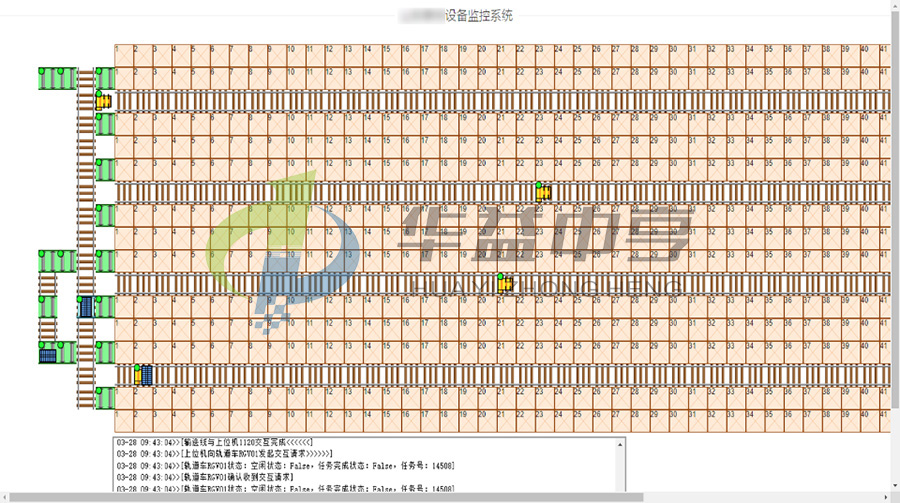The image size is (900, 503).
Task: Click the page vertical scrollbar on the right
Action: (893, 250)
